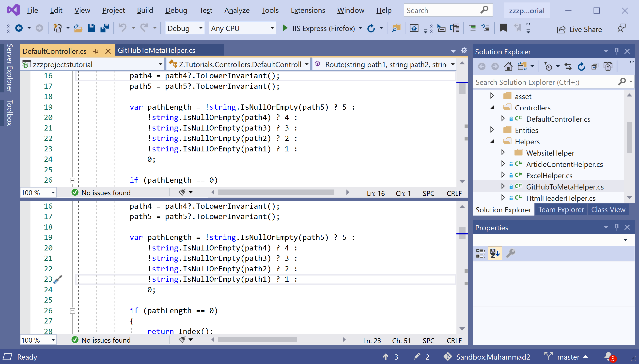This screenshot has height=364, width=639.
Task: Click the upper editor horizontal scrollbar thumb
Action: (x=276, y=192)
